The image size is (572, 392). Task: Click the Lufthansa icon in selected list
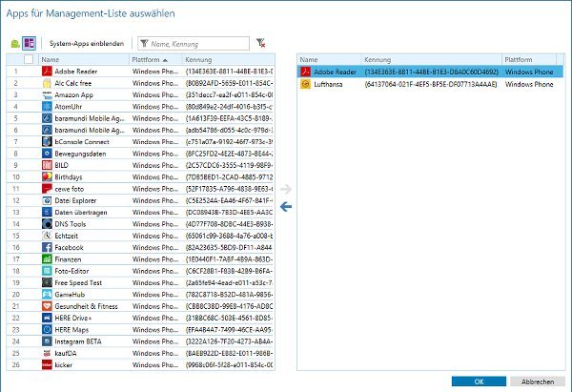click(x=305, y=84)
